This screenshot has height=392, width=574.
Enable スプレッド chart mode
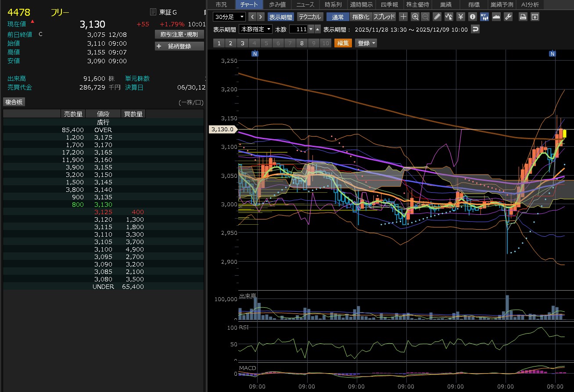point(384,17)
